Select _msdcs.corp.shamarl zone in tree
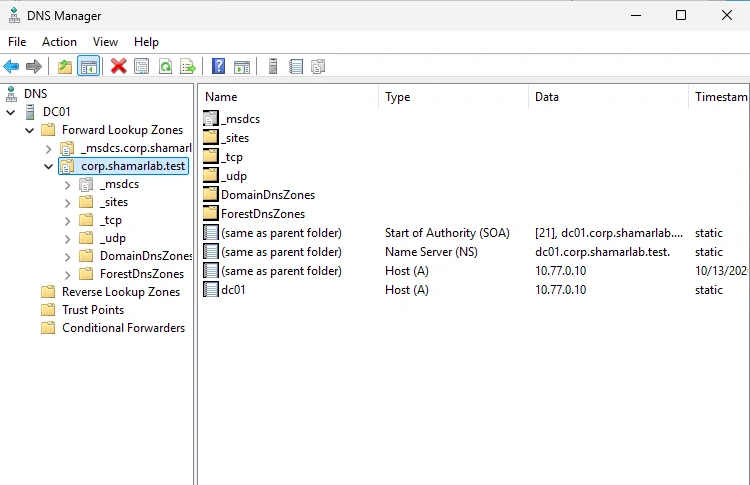Screen dimensions: 750x485 (x=136, y=148)
